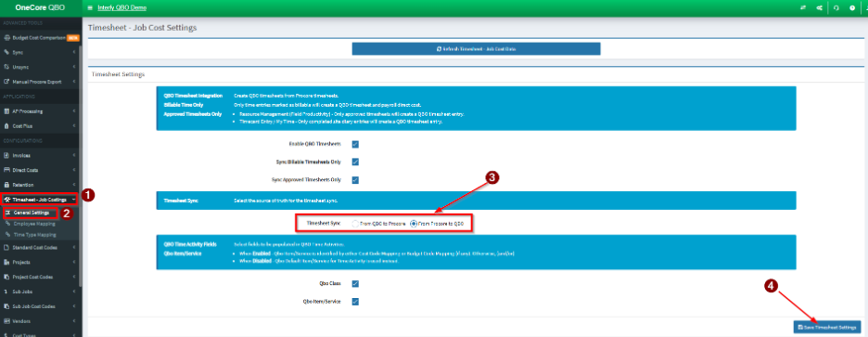The width and height of the screenshot is (868, 337).
Task: Open the headset support icon
Action: pyautogui.click(x=836, y=7)
